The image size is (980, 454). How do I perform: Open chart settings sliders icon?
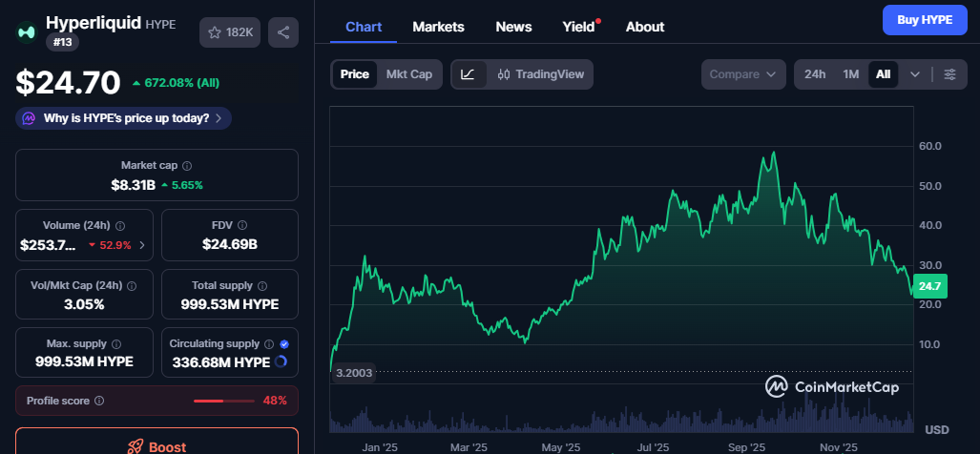pyautogui.click(x=949, y=74)
